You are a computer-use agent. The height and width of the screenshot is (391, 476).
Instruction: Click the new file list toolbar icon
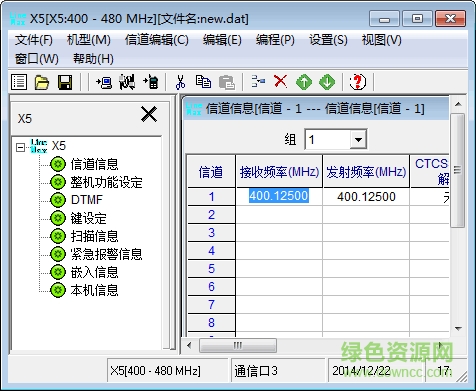pyautogui.click(x=19, y=82)
